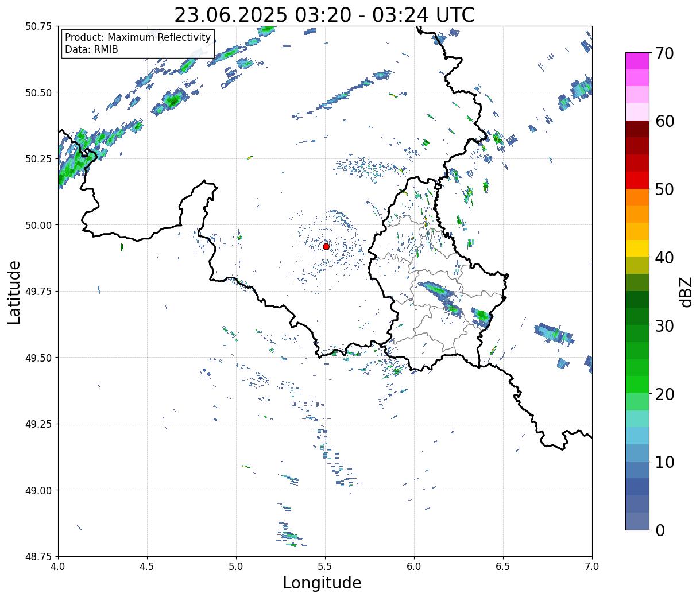
Task: Click the 'dBZ' colorbar label
Action: pos(686,292)
